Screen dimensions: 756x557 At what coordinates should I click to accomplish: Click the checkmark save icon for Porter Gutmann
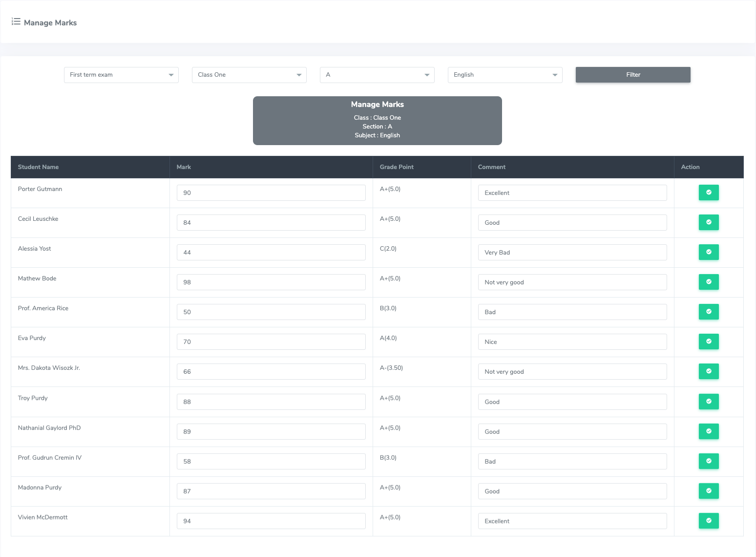coord(709,193)
